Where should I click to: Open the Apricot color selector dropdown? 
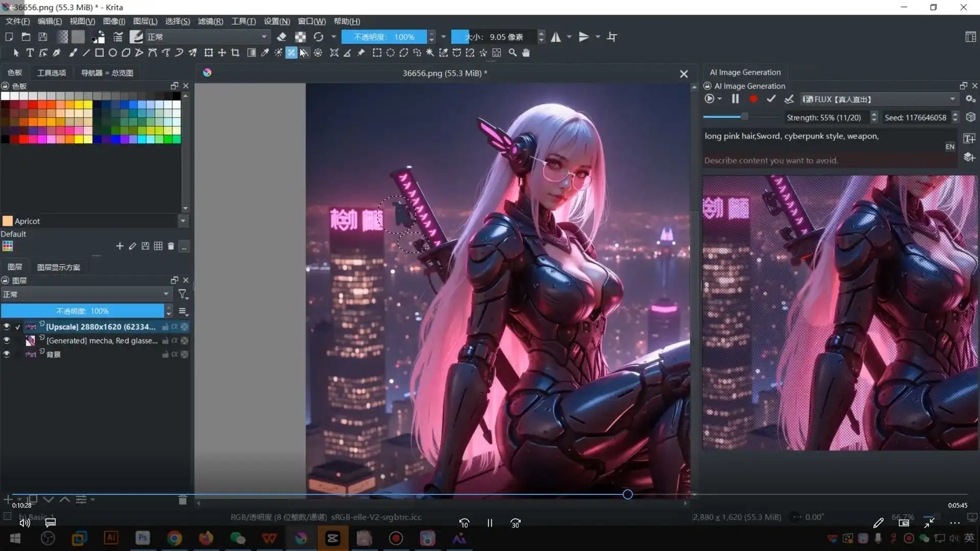pyautogui.click(x=182, y=221)
